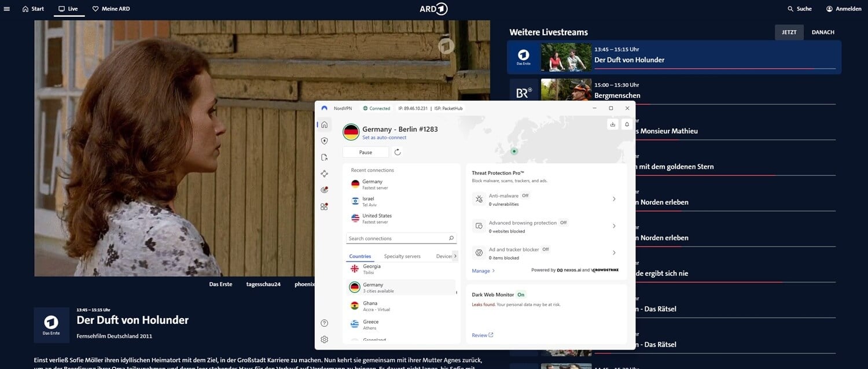Open the notifications bell icon
The image size is (868, 369).
click(627, 124)
